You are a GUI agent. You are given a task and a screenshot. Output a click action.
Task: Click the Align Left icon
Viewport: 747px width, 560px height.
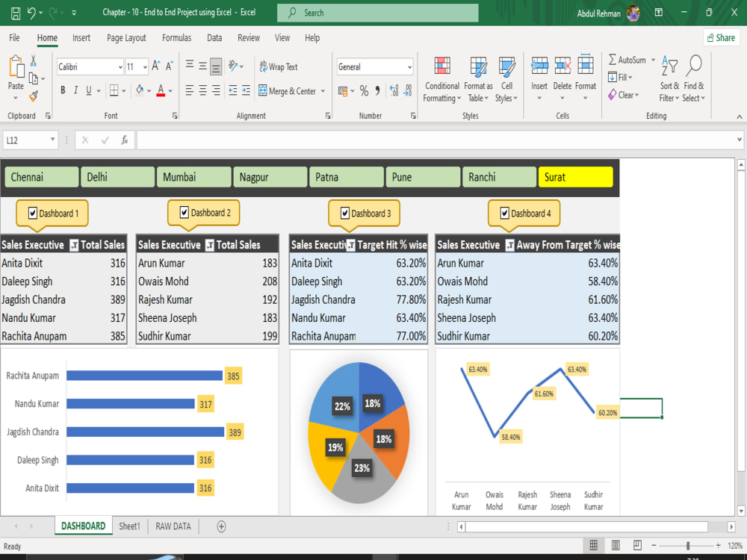pyautogui.click(x=190, y=90)
